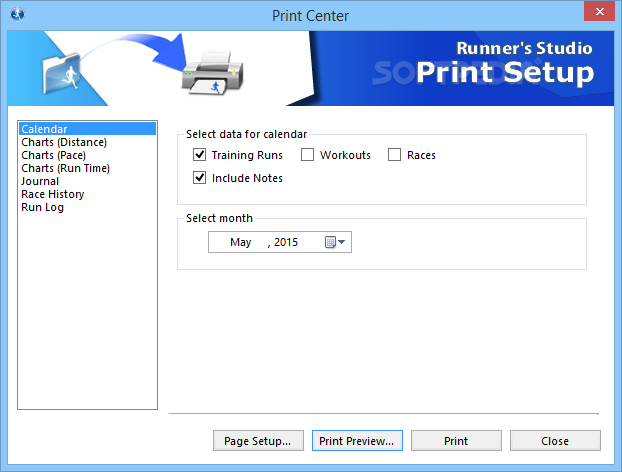Open the calendar dropdown in the month picker
Viewport: 622px width, 472px height.
[335, 242]
